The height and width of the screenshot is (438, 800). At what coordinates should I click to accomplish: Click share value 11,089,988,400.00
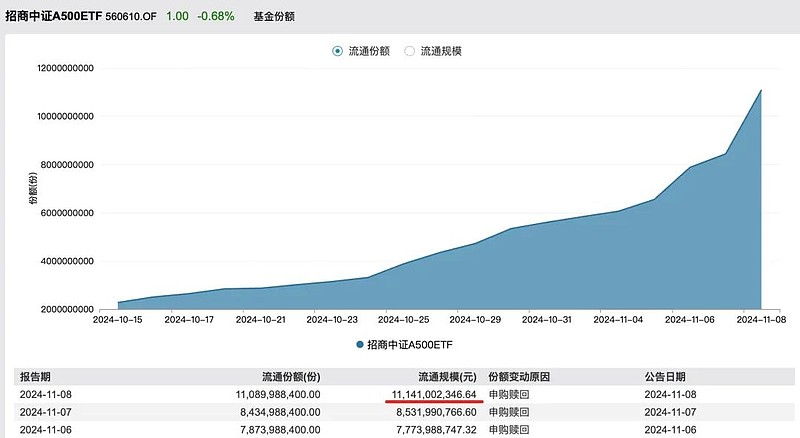[278, 395]
